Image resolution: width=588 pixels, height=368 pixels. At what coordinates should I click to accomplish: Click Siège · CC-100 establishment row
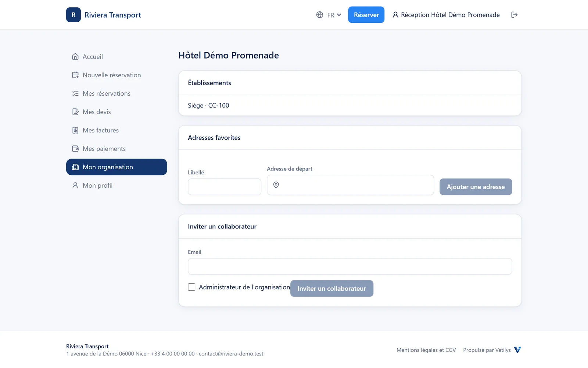pos(350,106)
